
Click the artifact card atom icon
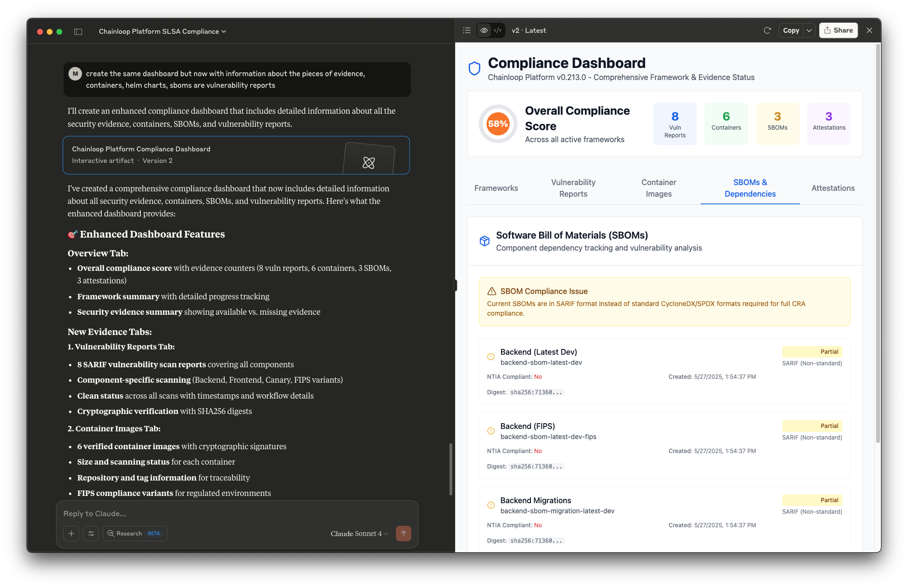(369, 162)
